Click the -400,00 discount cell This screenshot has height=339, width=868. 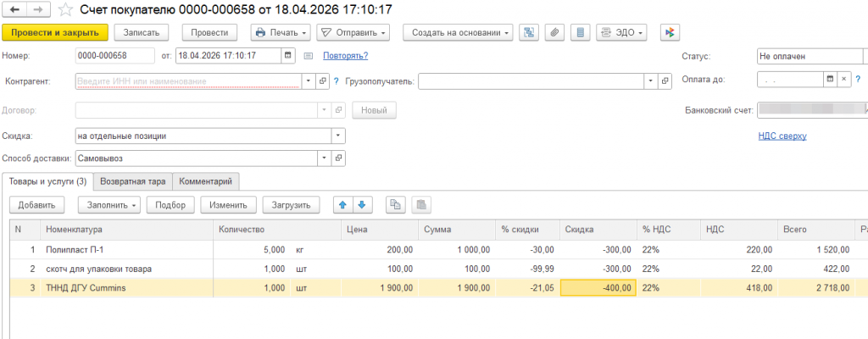click(x=598, y=287)
